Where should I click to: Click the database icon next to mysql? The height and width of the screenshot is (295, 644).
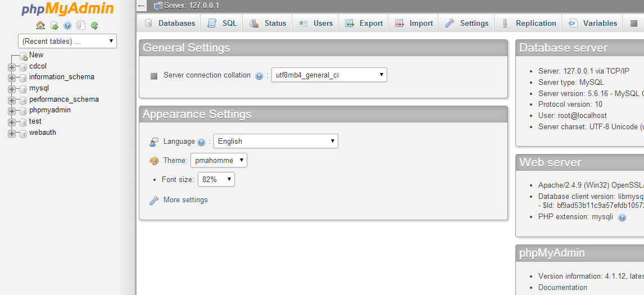coord(23,89)
